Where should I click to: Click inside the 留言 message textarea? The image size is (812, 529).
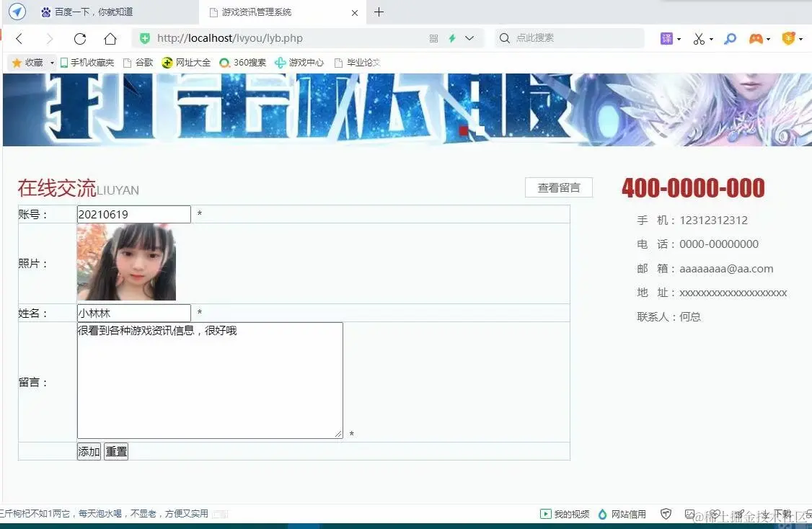click(210, 381)
